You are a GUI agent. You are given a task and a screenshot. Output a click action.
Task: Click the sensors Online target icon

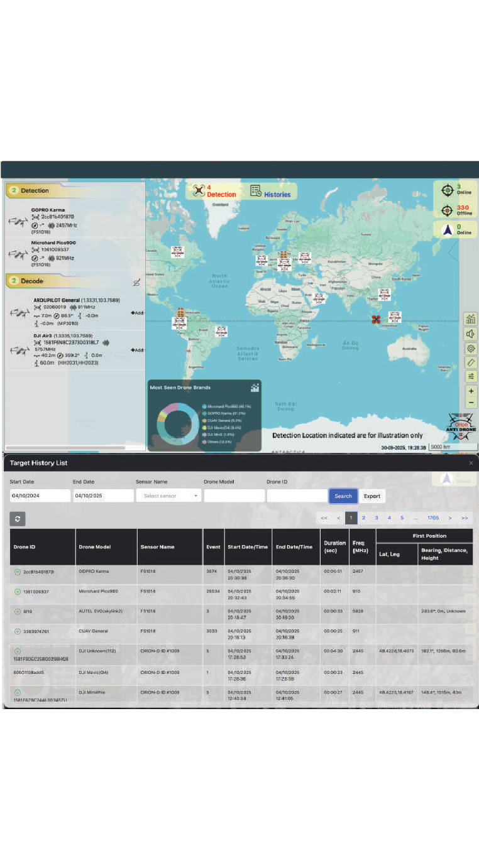tap(448, 189)
